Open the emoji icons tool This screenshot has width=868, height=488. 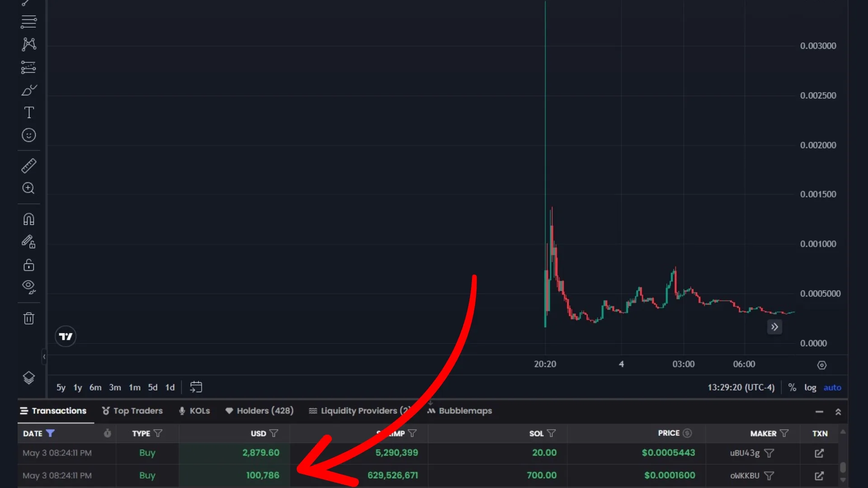(x=28, y=135)
